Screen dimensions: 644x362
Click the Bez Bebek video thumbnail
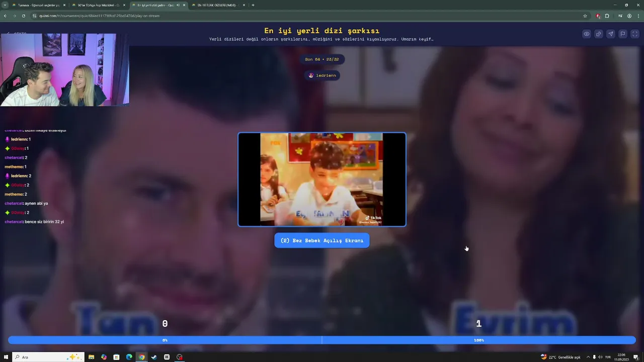click(322, 179)
